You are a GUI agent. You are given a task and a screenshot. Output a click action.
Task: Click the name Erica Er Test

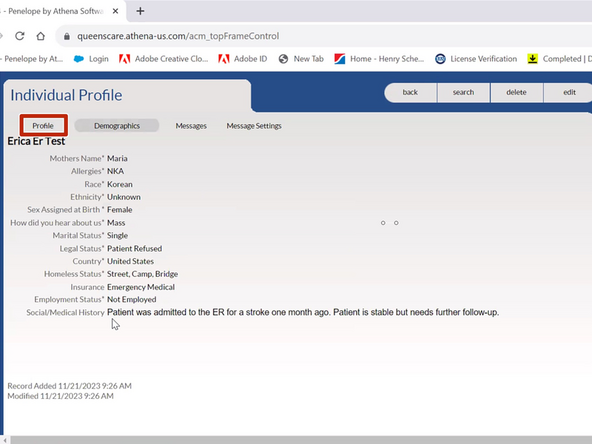click(x=36, y=141)
